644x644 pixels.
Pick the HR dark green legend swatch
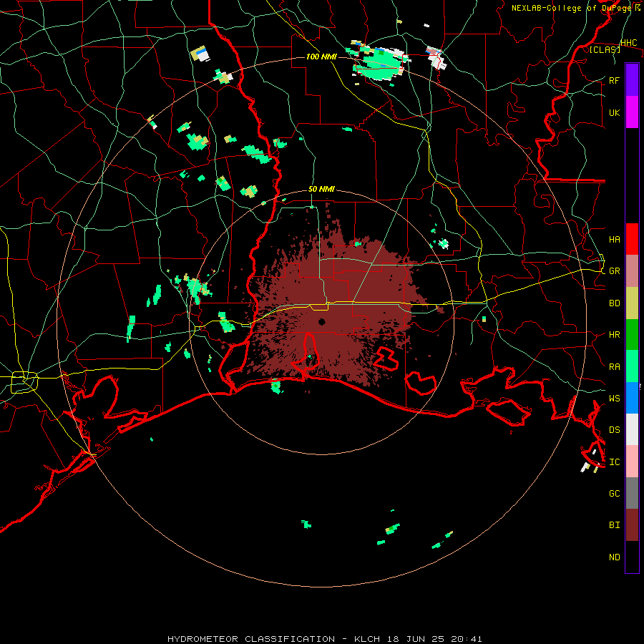[x=632, y=334]
